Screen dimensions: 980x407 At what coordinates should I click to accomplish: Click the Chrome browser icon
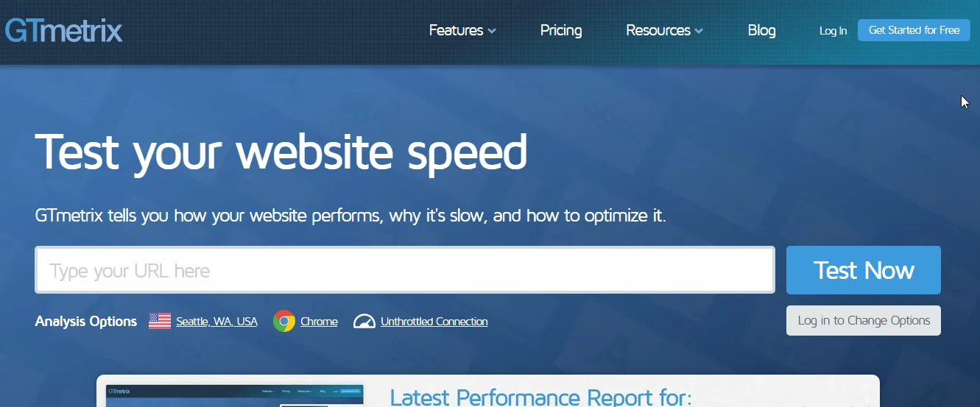[284, 322]
